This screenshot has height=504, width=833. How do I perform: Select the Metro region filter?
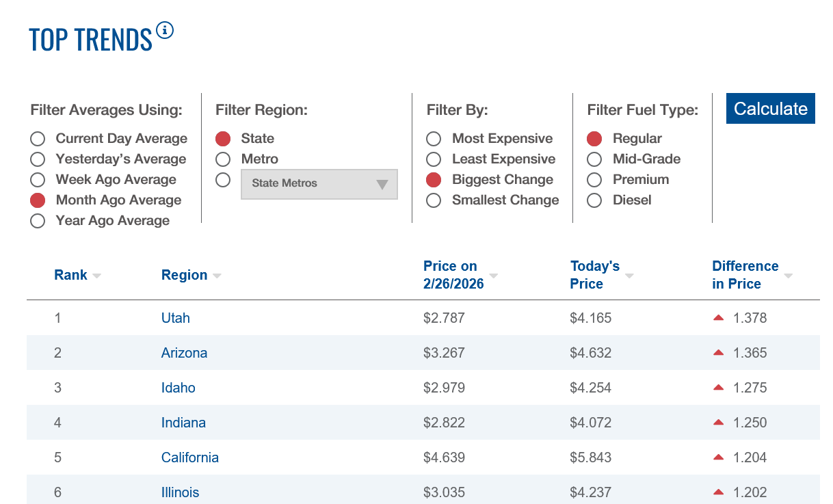(223, 159)
